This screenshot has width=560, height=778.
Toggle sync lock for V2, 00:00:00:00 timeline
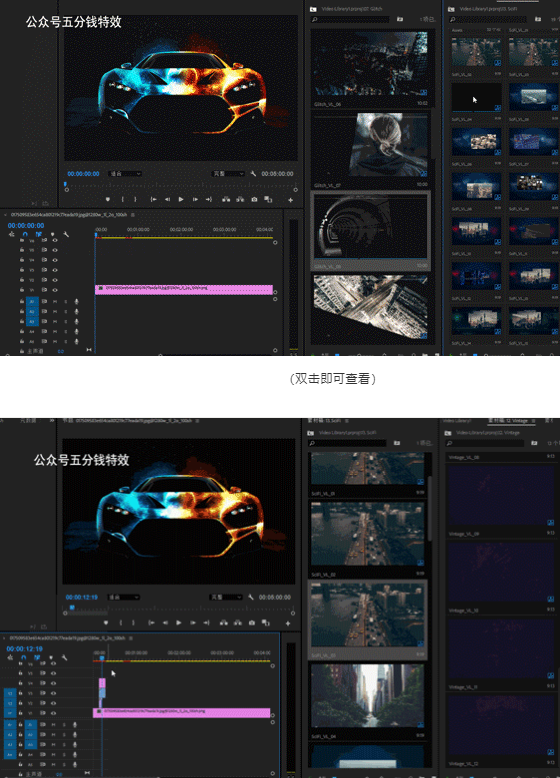pos(44,280)
